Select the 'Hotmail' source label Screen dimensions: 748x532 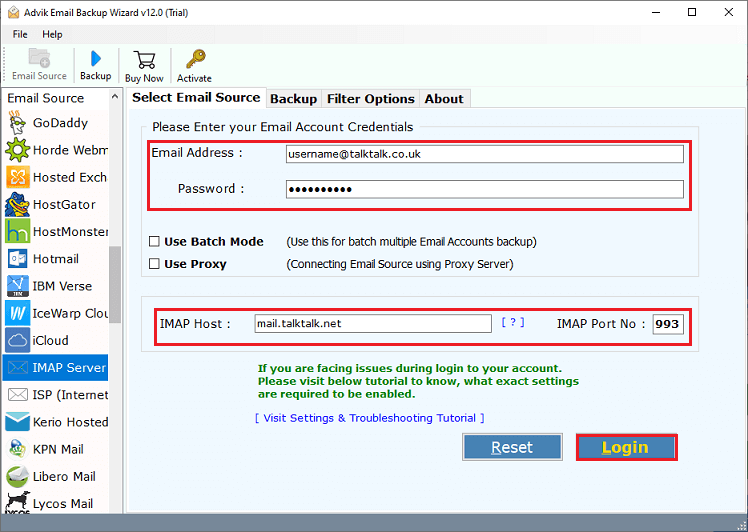(x=56, y=259)
